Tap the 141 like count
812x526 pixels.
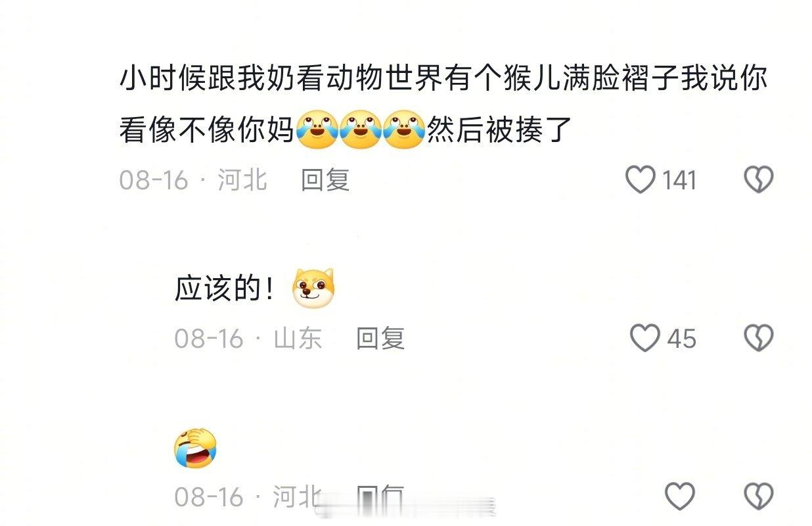click(679, 179)
